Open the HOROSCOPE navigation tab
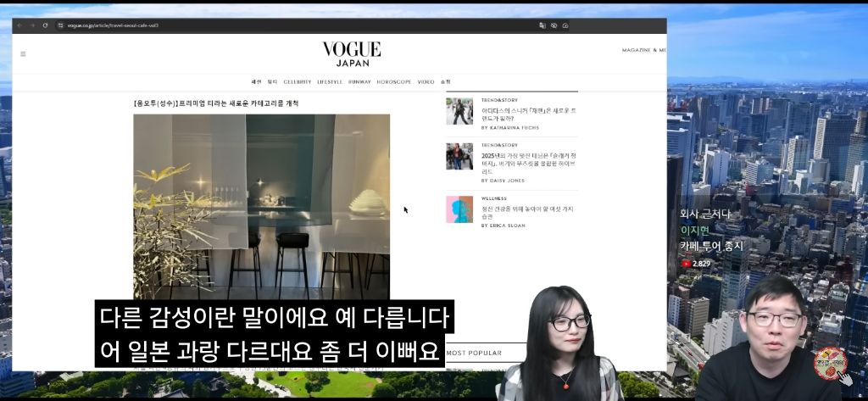The height and width of the screenshot is (401, 868). point(394,81)
